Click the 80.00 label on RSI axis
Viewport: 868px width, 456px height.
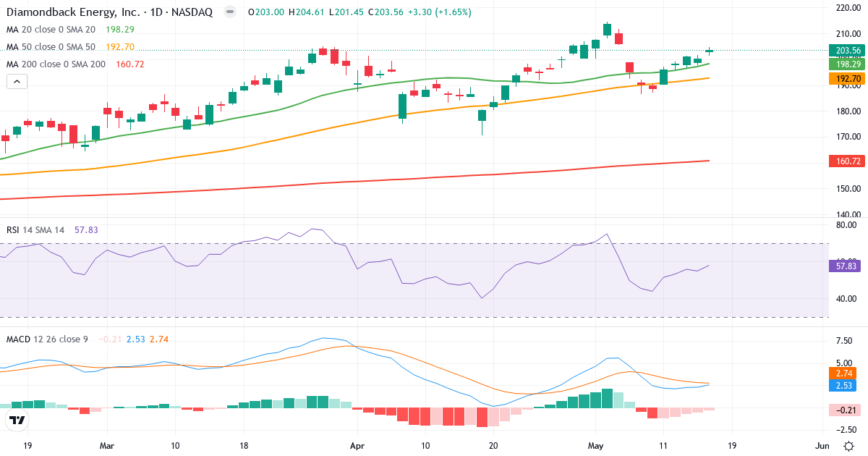tap(847, 225)
